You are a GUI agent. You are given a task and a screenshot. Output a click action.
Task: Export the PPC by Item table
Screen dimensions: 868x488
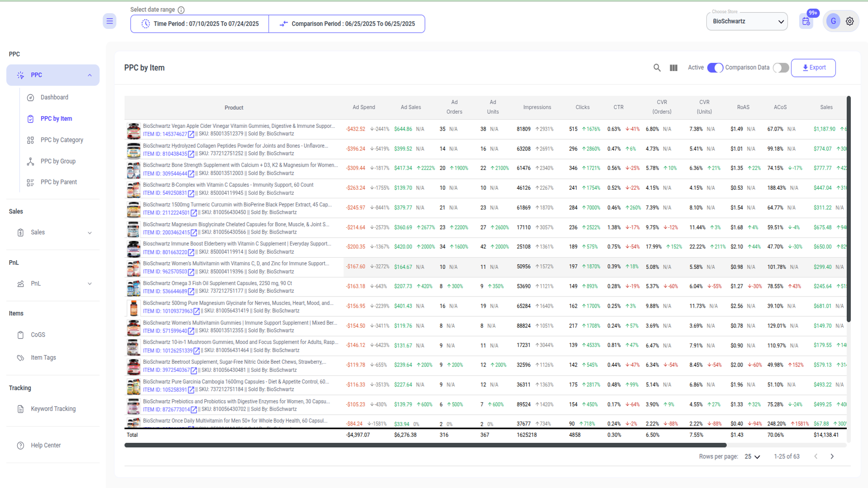[813, 68]
